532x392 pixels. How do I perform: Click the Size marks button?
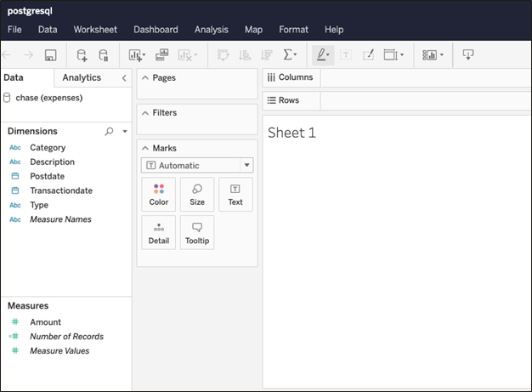click(x=197, y=194)
